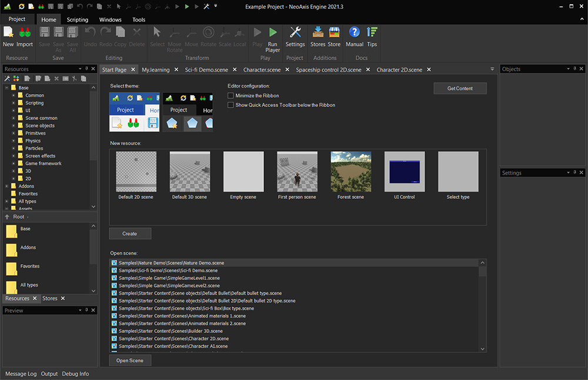588x380 pixels.
Task: Open the Windows ribbon tab
Action: pyautogui.click(x=111, y=19)
